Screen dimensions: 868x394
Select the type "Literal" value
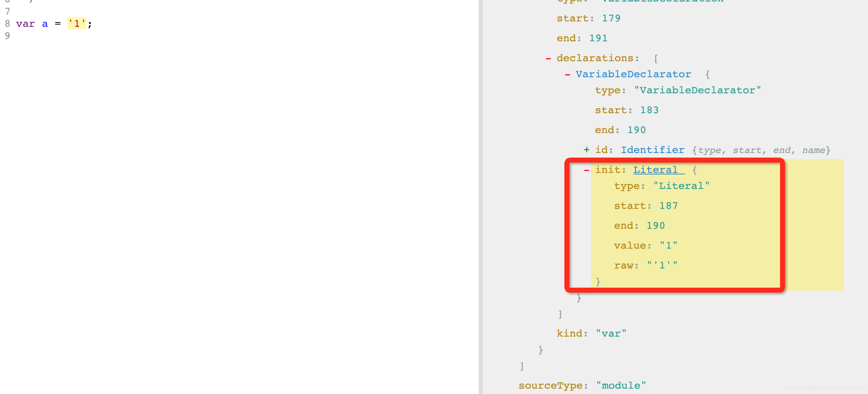(x=681, y=186)
